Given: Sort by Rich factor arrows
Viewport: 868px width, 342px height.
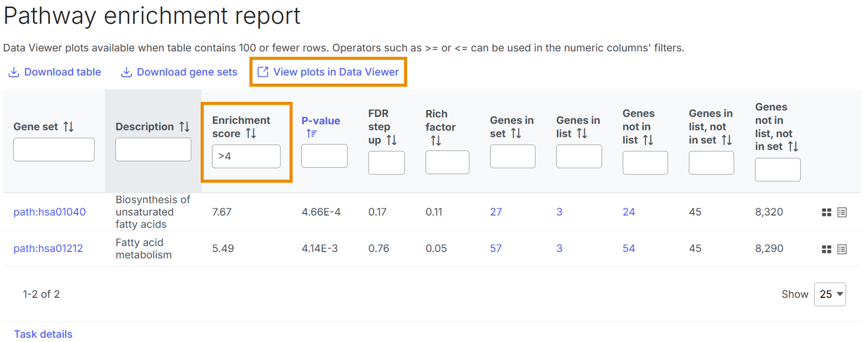Looking at the screenshot, I should [x=436, y=140].
